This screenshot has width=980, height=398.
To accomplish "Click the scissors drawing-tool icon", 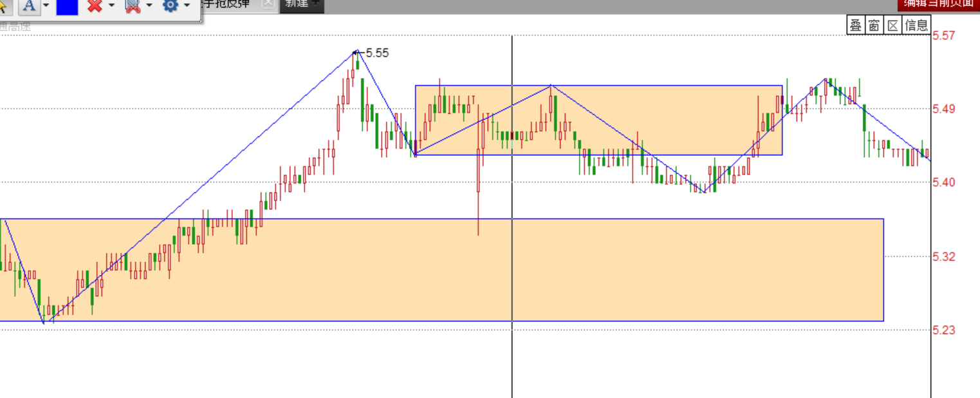I will [133, 6].
